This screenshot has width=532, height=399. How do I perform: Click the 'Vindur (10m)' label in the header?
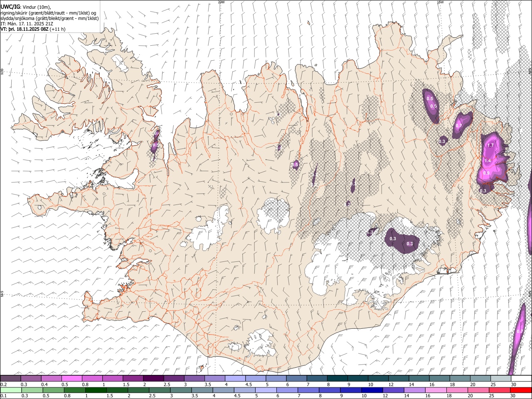tap(37, 7)
